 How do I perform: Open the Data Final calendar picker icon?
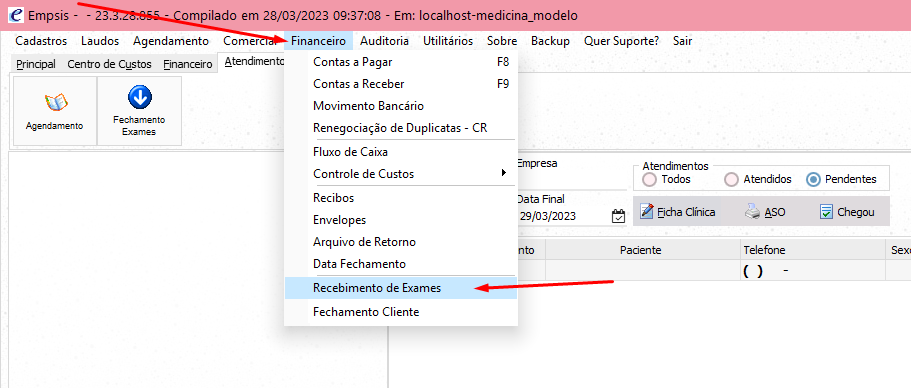(618, 216)
